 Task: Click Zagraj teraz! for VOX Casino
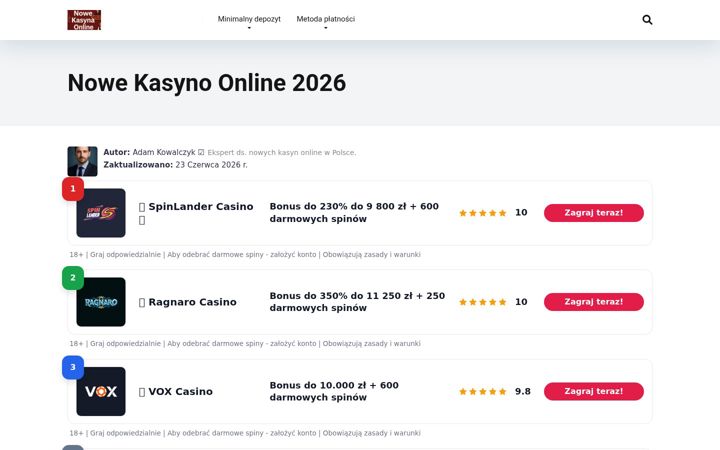click(x=594, y=392)
